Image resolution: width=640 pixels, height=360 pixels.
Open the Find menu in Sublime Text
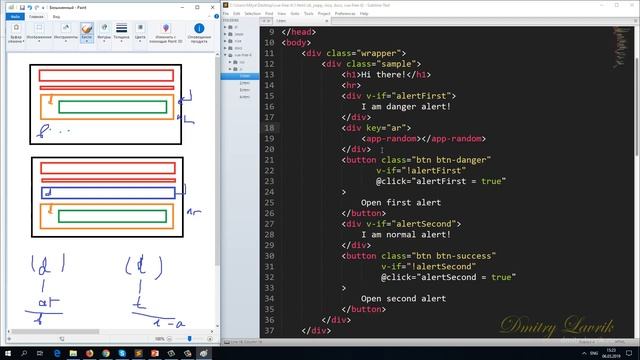pos(269,13)
